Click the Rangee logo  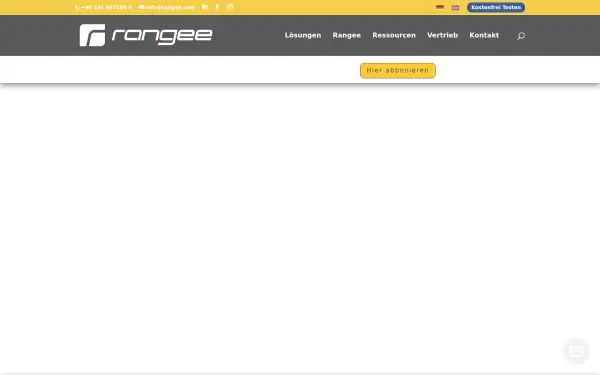[146, 35]
